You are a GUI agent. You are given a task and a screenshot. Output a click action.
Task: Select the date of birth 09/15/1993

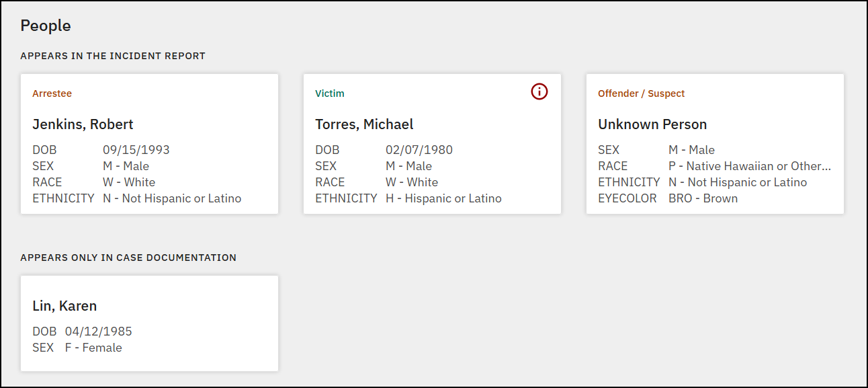136,150
